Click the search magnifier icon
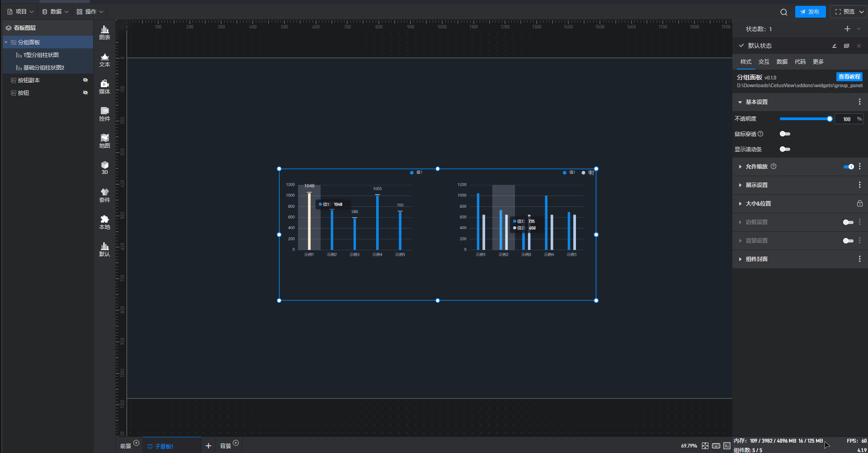This screenshot has height=453, width=868. tap(783, 12)
